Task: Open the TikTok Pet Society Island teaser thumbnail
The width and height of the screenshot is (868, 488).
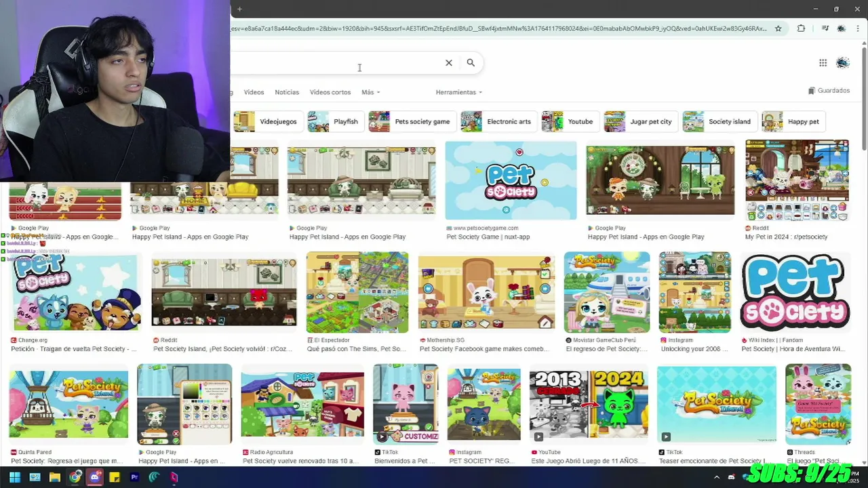Action: (717, 404)
